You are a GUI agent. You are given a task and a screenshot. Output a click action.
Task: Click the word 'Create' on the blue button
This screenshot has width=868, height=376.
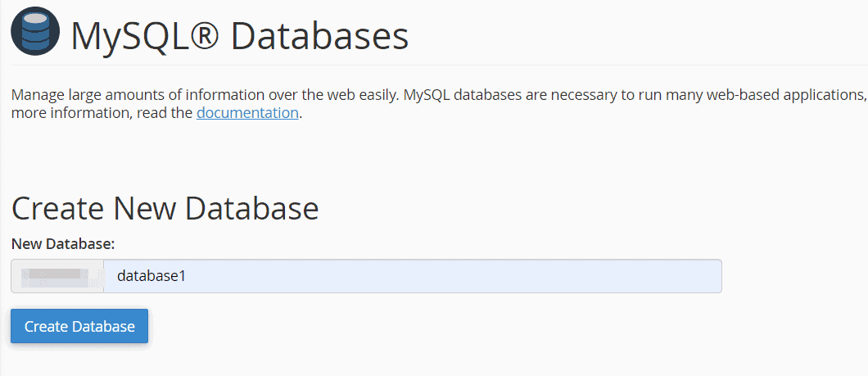pyautogui.click(x=45, y=326)
